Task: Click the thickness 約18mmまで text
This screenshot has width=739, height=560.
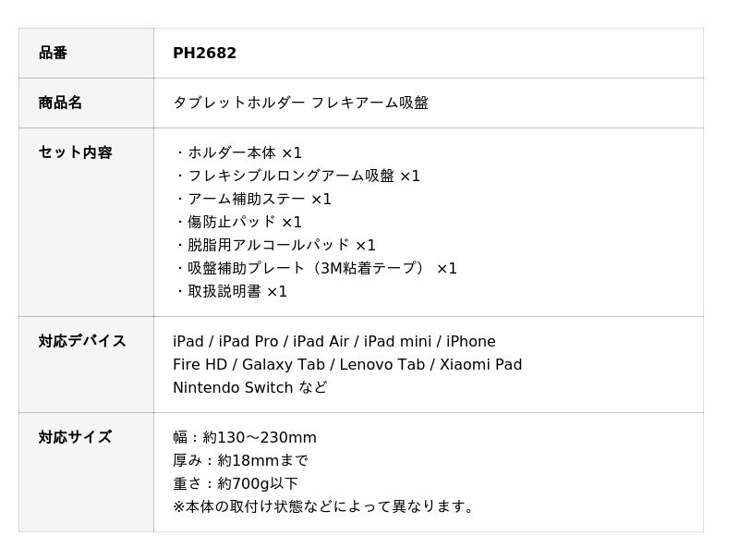Action: point(240,461)
